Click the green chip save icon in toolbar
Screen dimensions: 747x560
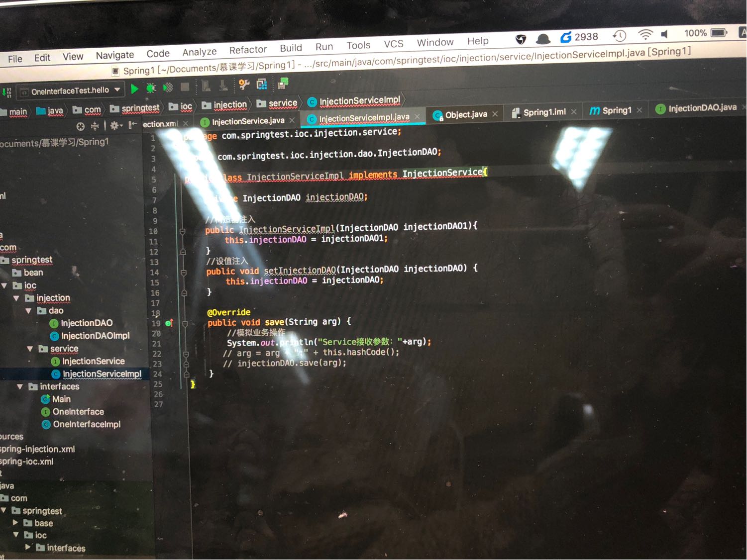pos(283,83)
